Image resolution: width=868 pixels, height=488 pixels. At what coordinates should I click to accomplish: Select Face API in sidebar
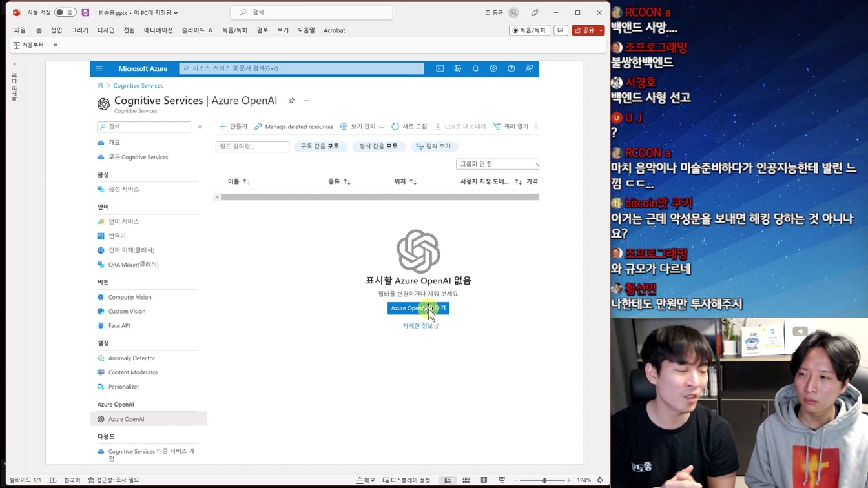point(119,326)
